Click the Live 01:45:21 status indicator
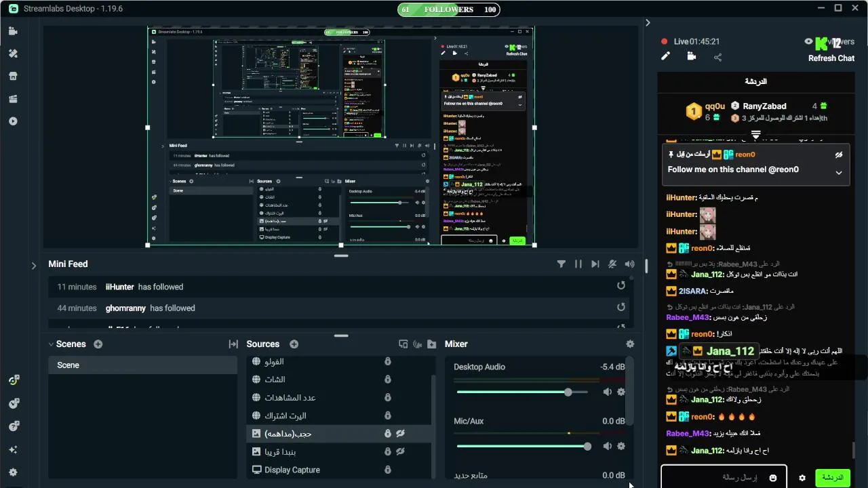The height and width of the screenshot is (488, 868). 690,41
